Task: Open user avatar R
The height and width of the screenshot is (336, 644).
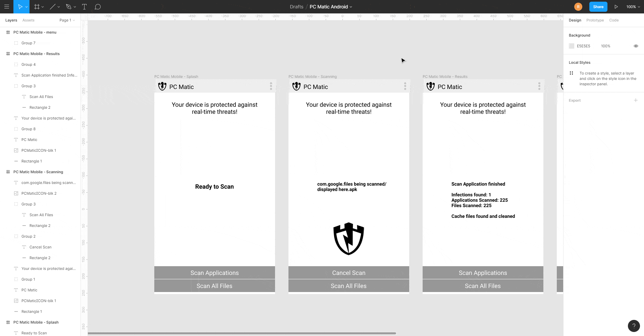Action: (x=578, y=7)
